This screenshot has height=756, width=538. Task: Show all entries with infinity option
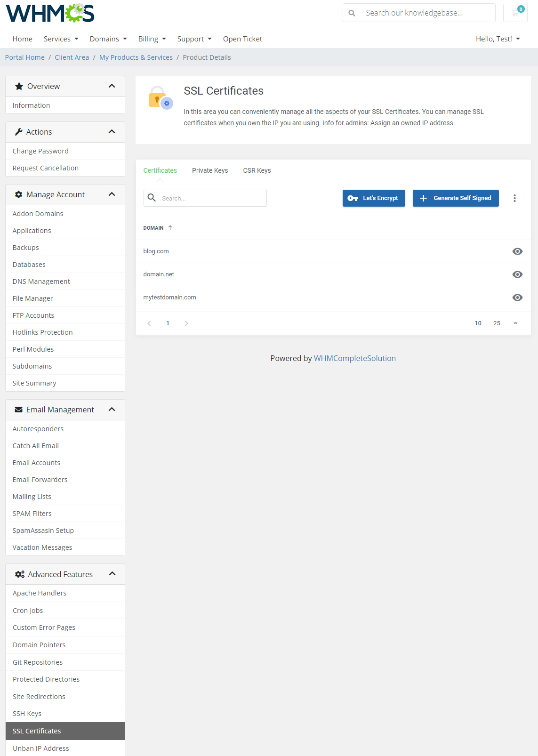click(x=515, y=323)
